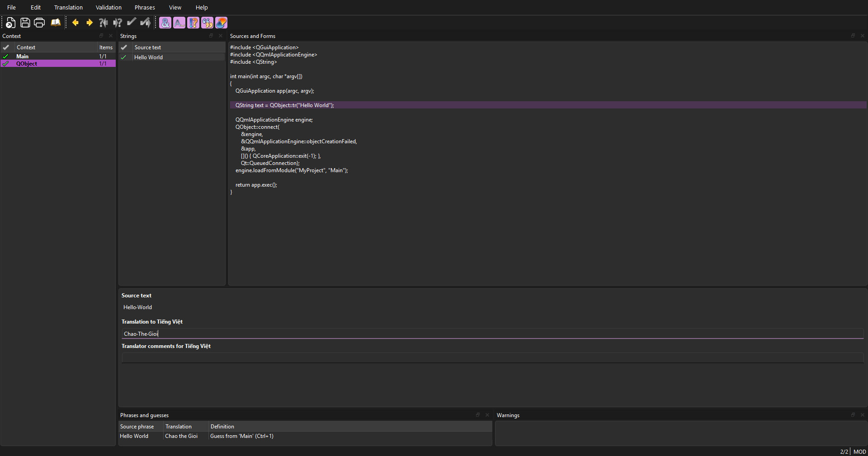Toggle accelerator validation (ampersand icon)

pyautogui.click(x=165, y=23)
